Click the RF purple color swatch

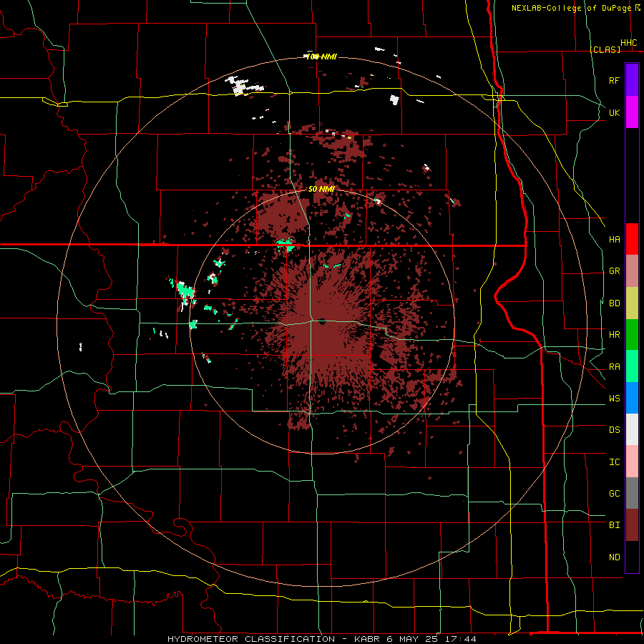coord(632,80)
